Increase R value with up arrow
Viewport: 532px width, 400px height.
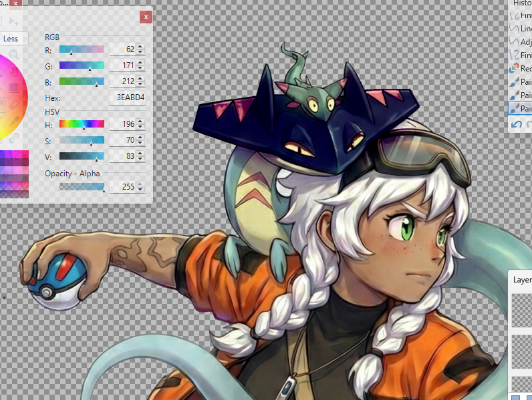140,47
